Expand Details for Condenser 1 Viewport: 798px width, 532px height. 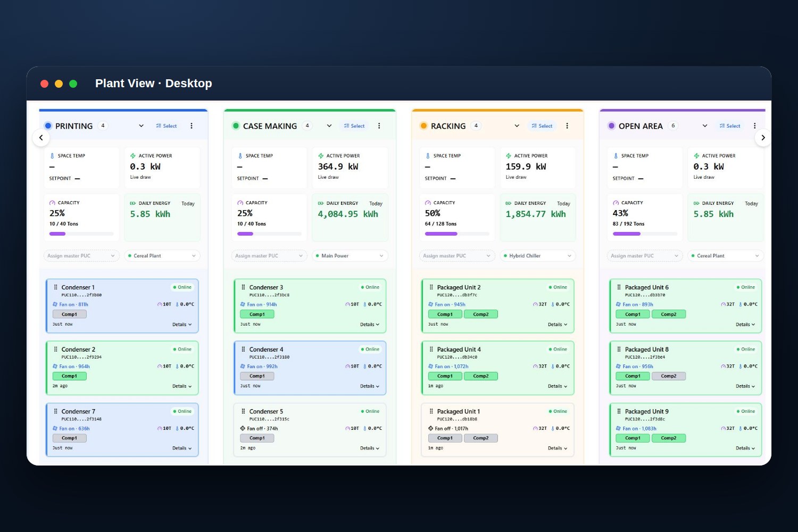[182, 325]
